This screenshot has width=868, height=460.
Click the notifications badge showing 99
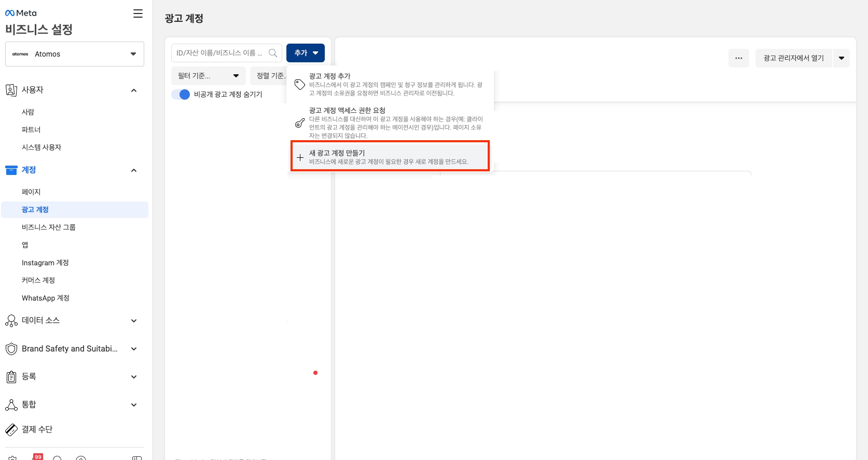[38, 456]
